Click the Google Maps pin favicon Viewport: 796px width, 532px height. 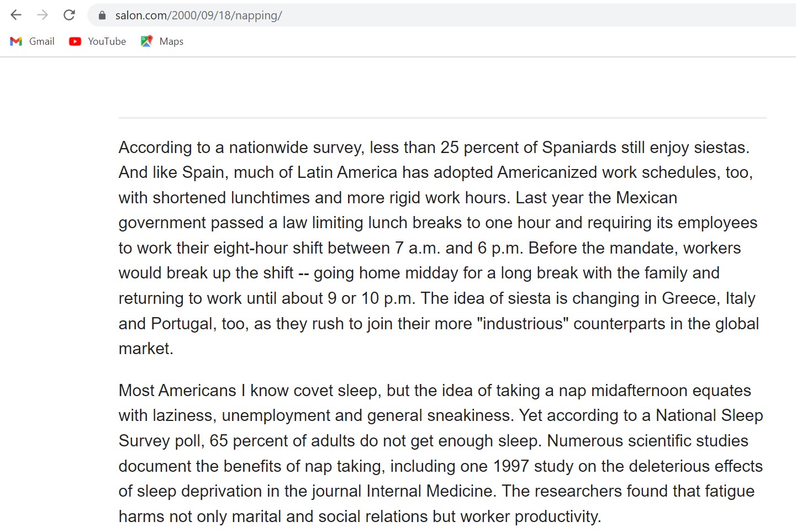(146, 41)
